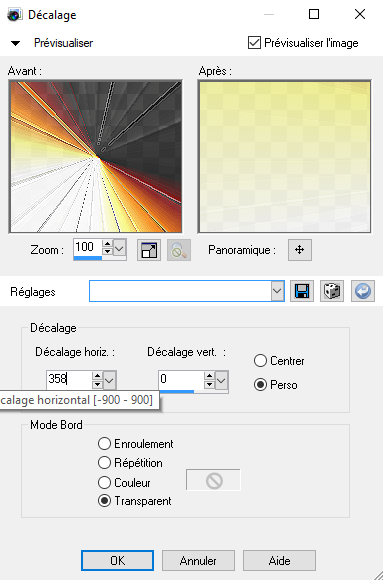Decrement Décalage vert. with down arrow
The width and height of the screenshot is (383, 580).
tap(209, 384)
